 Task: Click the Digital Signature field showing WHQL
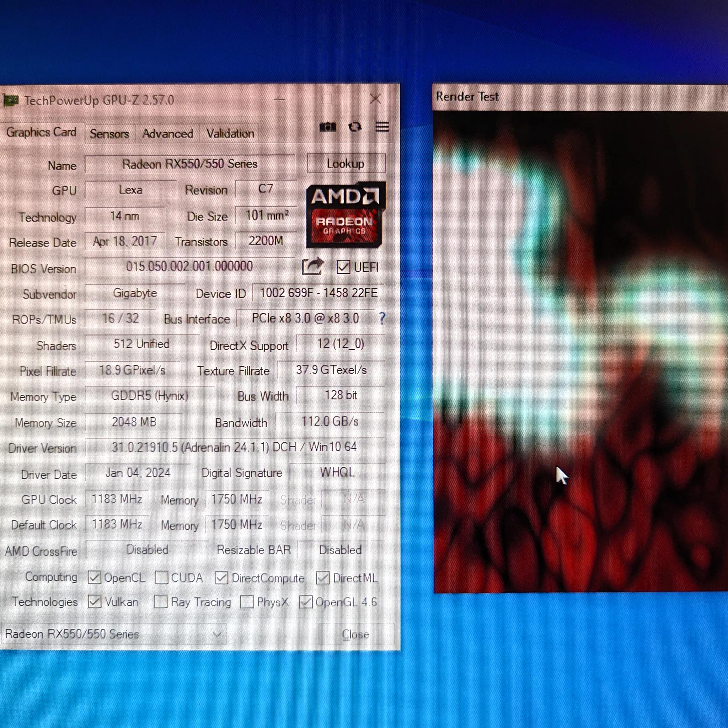337,472
